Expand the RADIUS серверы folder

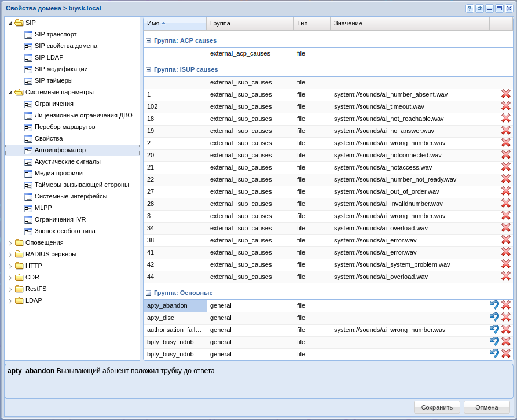tap(10, 255)
